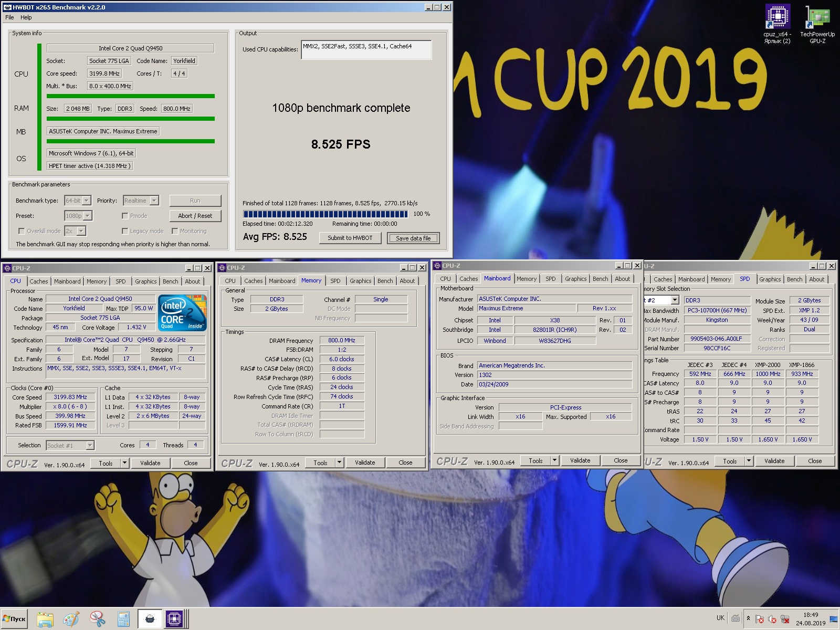Open the Help menu in HWBOT x265
840x630 pixels.
click(x=26, y=17)
